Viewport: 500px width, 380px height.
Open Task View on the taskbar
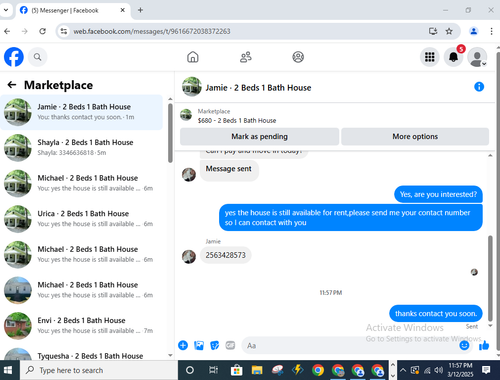(213, 370)
